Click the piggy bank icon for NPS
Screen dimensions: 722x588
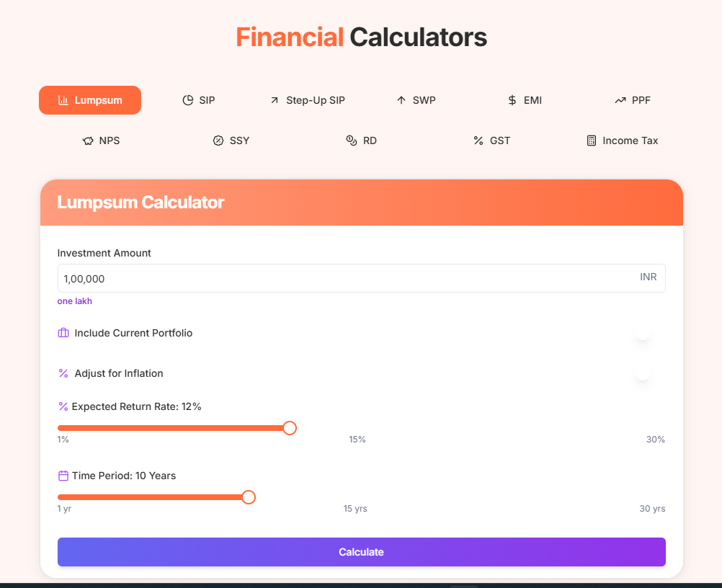[88, 141]
